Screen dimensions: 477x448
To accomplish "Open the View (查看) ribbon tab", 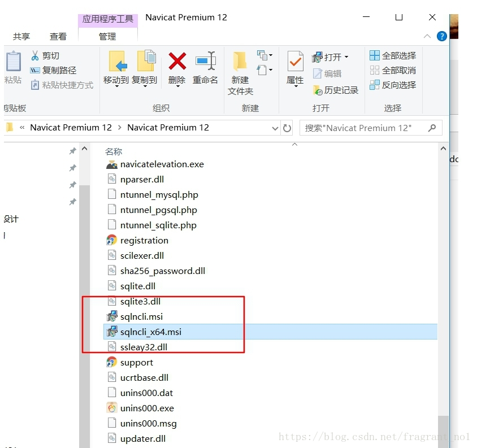I will tap(58, 37).
